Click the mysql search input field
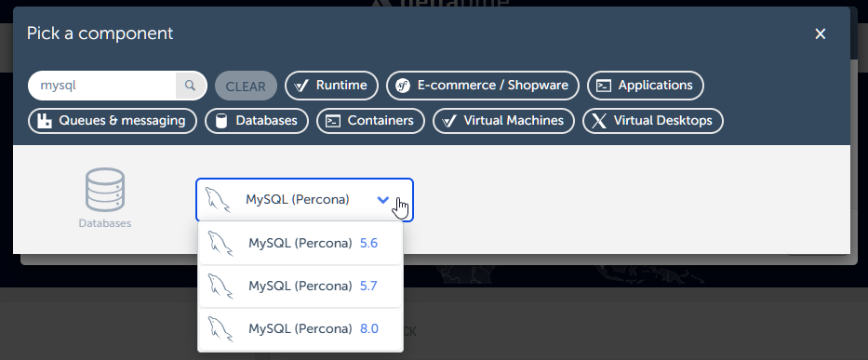 tap(102, 86)
